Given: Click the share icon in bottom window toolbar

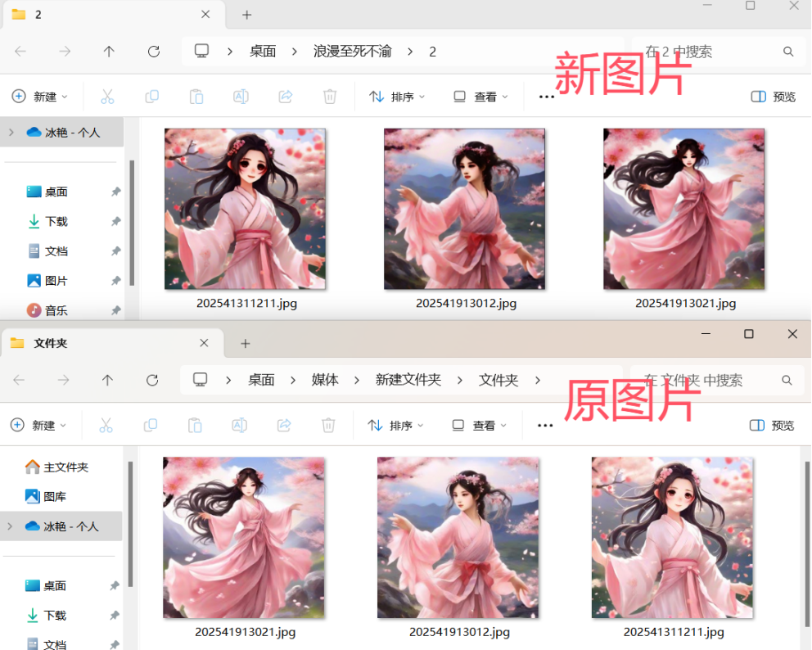Looking at the screenshot, I should coord(284,425).
